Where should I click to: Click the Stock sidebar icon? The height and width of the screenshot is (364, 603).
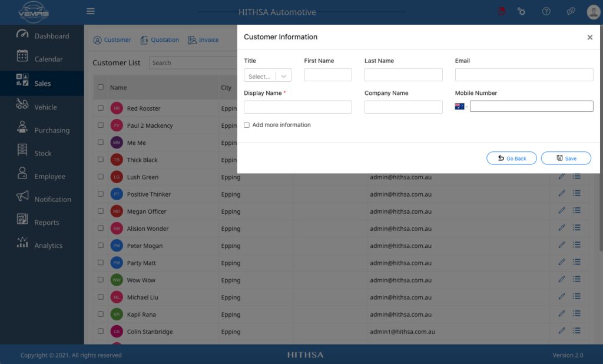22,149
